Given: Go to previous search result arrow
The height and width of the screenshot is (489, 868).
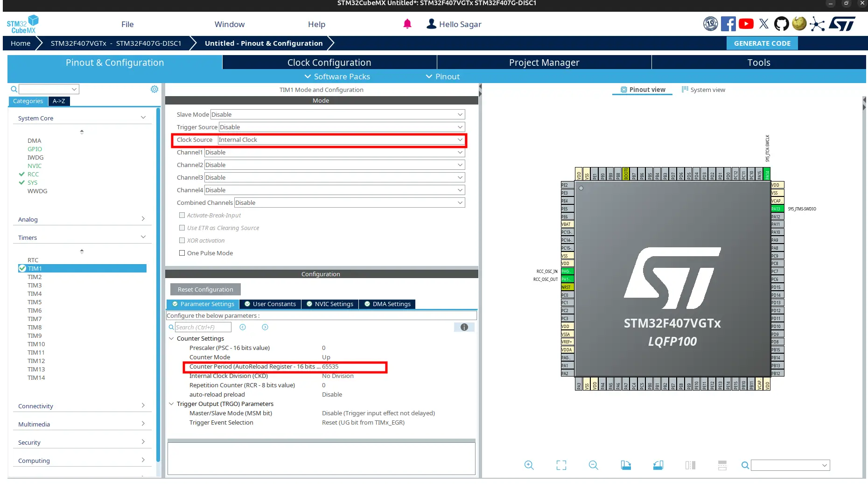Looking at the screenshot, I should (x=243, y=327).
